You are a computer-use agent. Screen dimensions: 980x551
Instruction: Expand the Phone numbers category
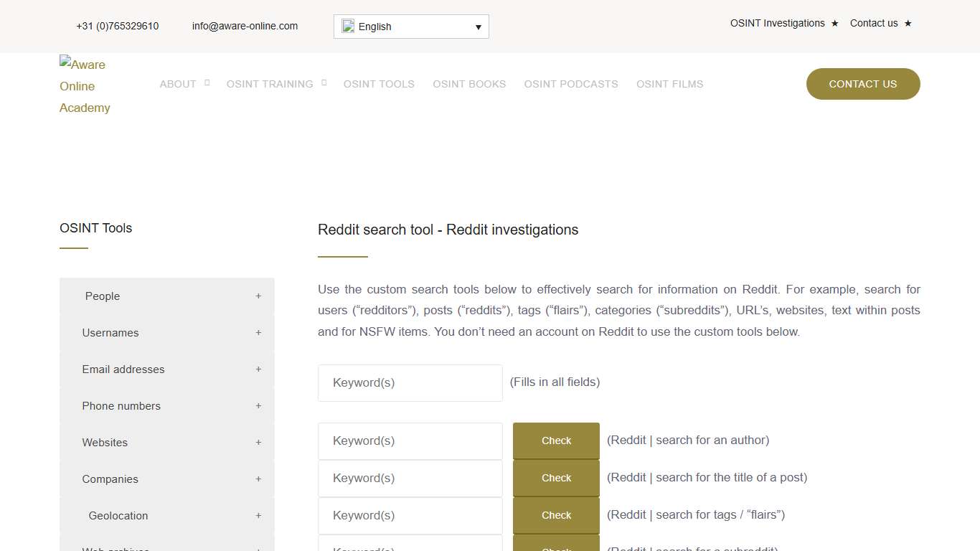[258, 405]
